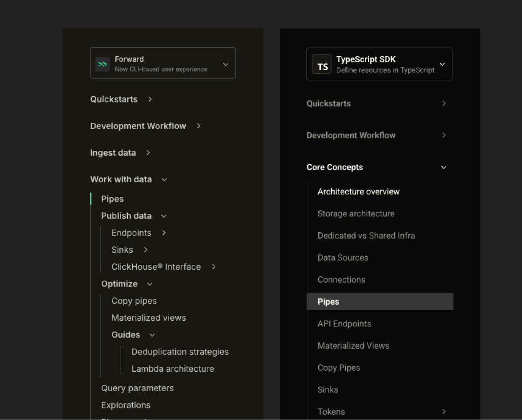This screenshot has height=420, width=522.
Task: Select Pipes under Work with data
Action: [x=112, y=199]
